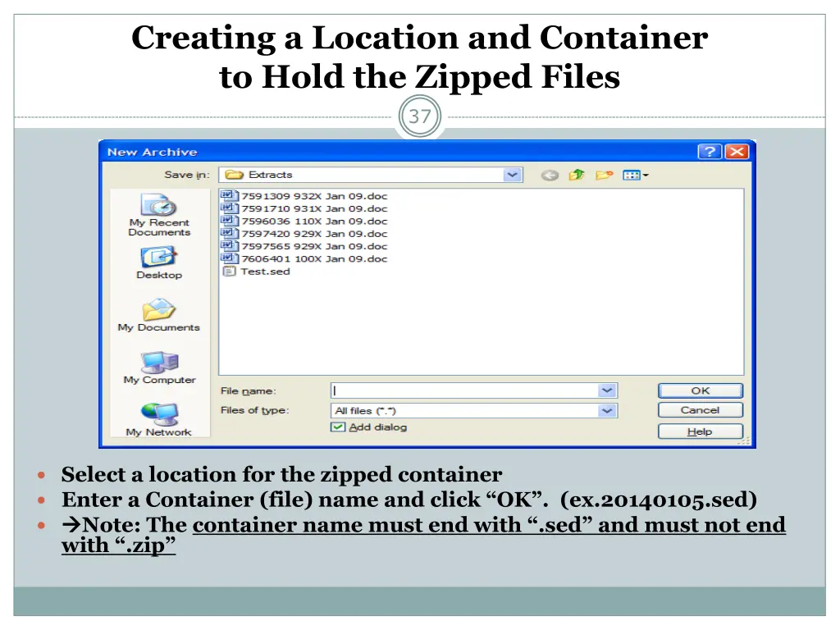This screenshot has height=630, width=840.
Task: Select file 7606401 100X Jan 09.doc
Action: coord(304,258)
